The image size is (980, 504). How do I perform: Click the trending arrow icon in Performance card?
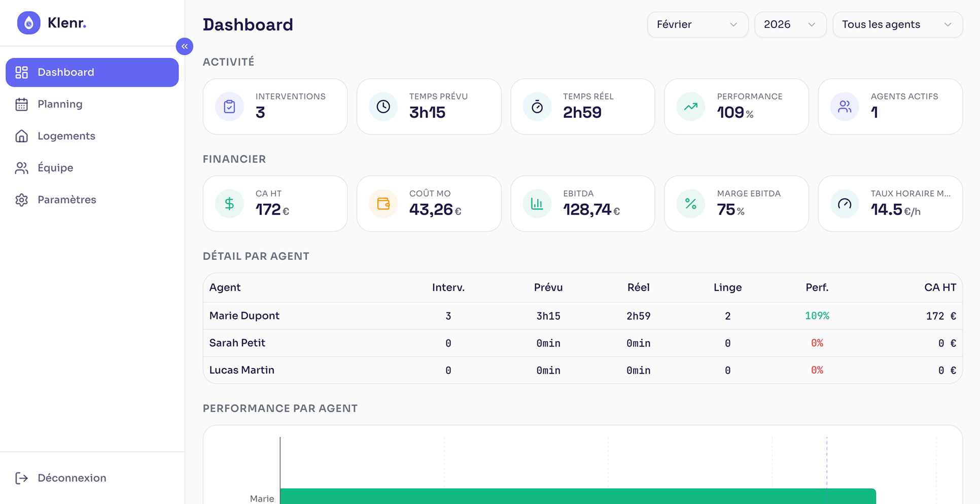690,107
